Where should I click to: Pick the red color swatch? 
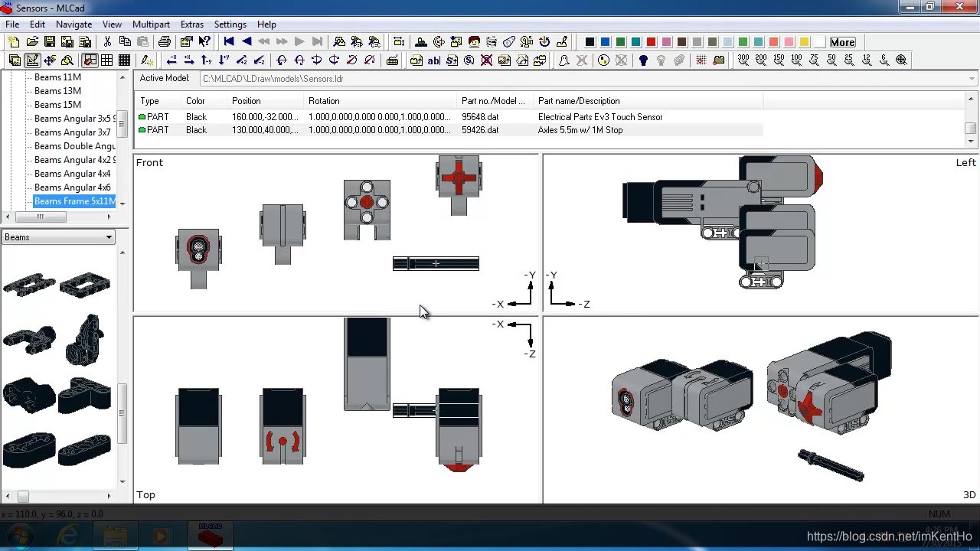point(651,42)
